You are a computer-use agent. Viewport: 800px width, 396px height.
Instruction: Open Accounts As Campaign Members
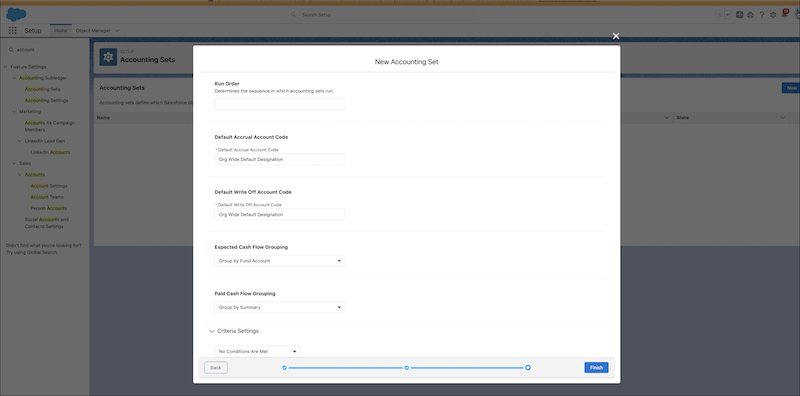pyautogui.click(x=50, y=126)
